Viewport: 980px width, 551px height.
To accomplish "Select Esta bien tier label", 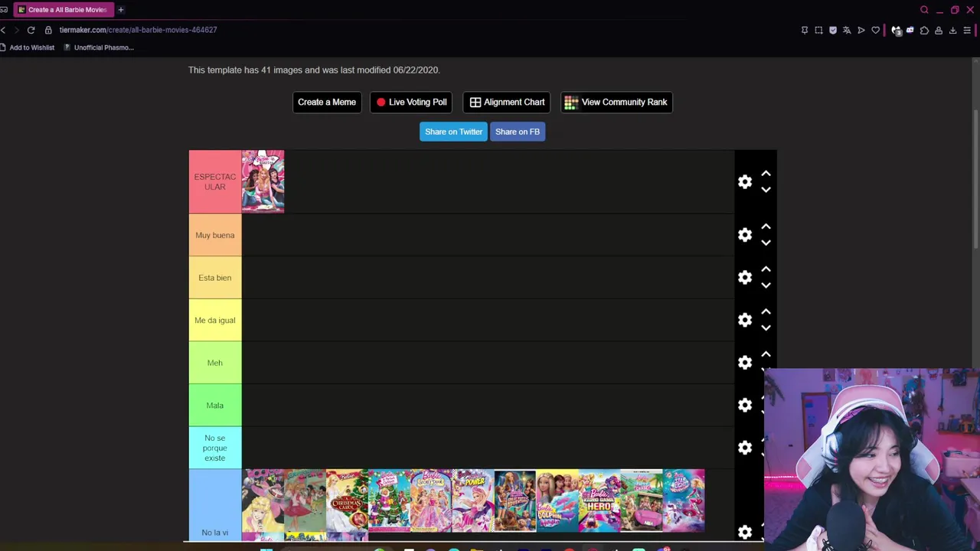I will click(215, 278).
